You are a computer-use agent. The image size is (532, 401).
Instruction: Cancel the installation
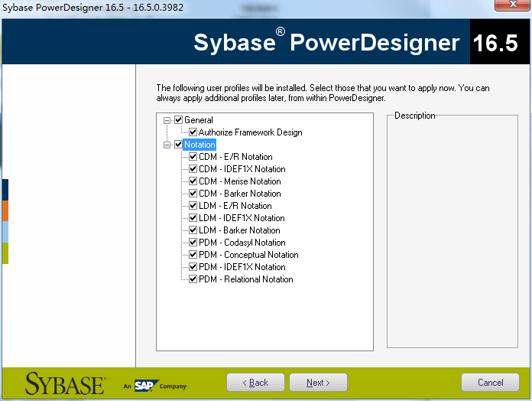[x=490, y=383]
